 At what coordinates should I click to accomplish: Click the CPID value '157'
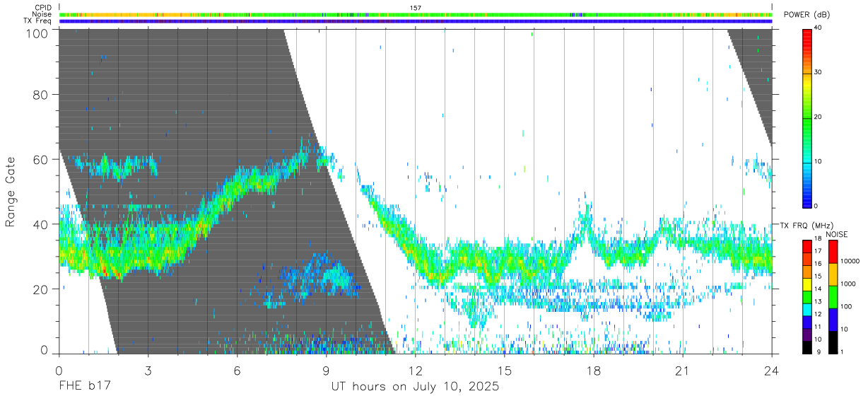(416, 8)
